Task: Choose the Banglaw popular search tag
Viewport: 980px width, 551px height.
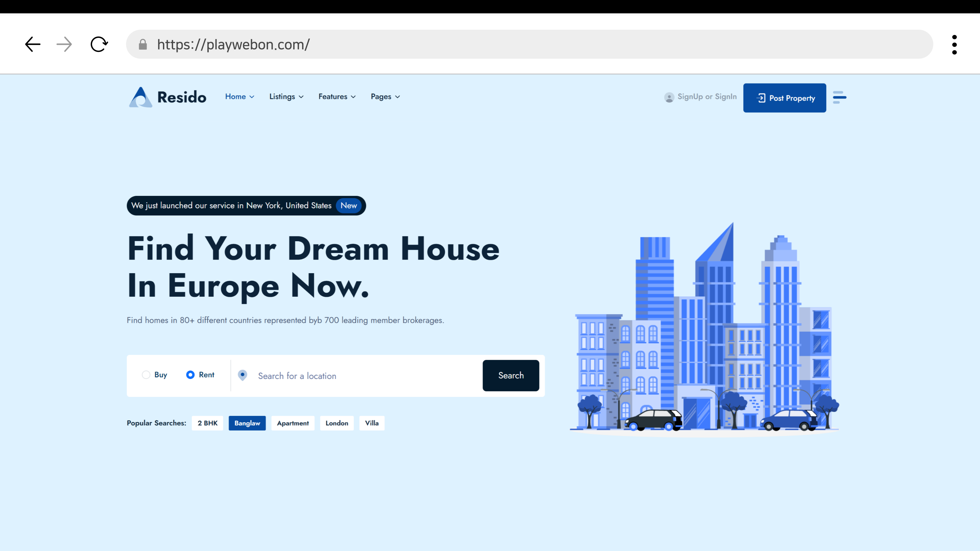Action: (x=247, y=423)
